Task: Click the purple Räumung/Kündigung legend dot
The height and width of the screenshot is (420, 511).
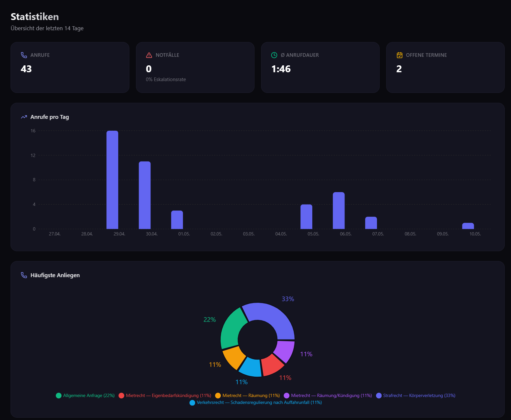Action: pos(287,395)
